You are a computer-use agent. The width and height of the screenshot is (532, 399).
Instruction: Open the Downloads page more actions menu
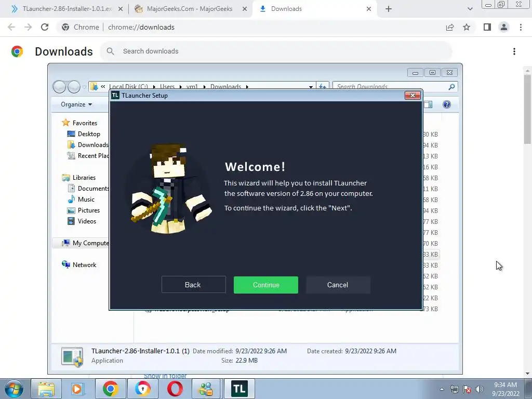point(514,51)
